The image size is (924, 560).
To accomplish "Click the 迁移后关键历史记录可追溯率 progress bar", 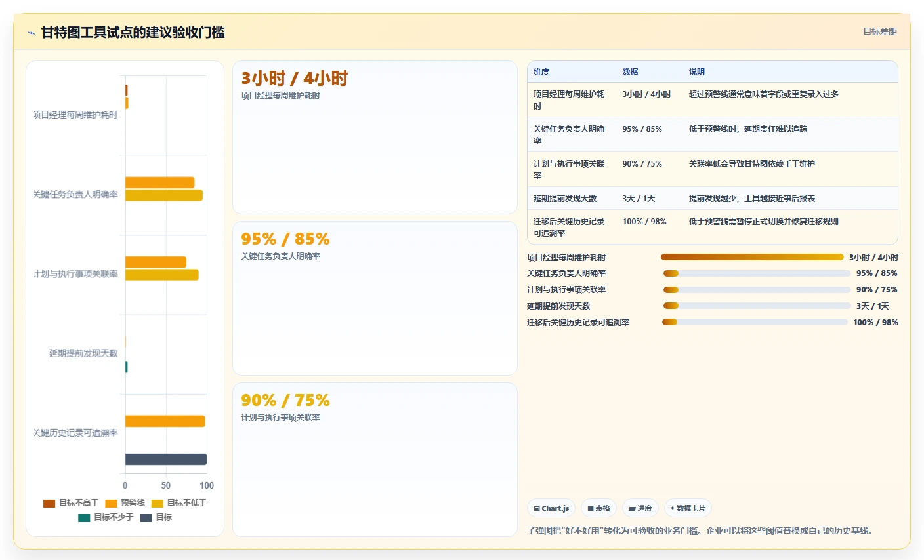I will pos(755,322).
